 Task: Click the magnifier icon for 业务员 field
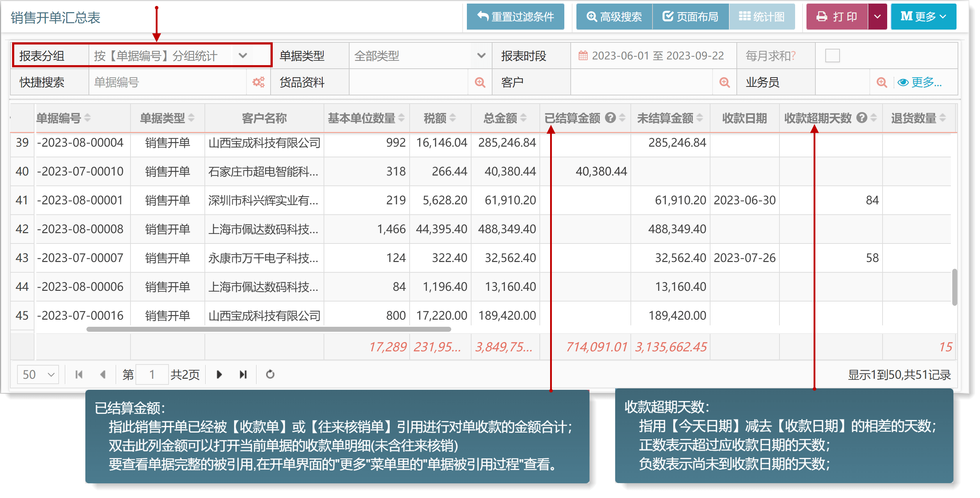[882, 82]
